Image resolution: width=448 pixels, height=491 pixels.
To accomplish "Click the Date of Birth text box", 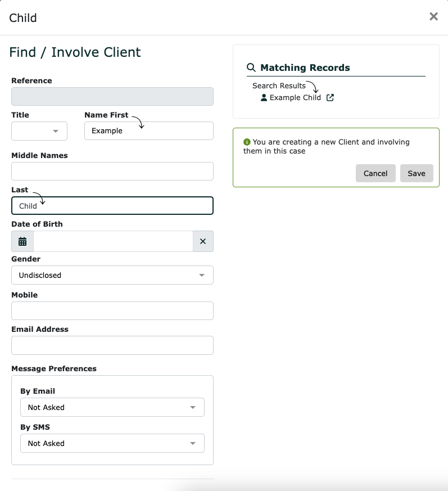I will pyautogui.click(x=114, y=241).
